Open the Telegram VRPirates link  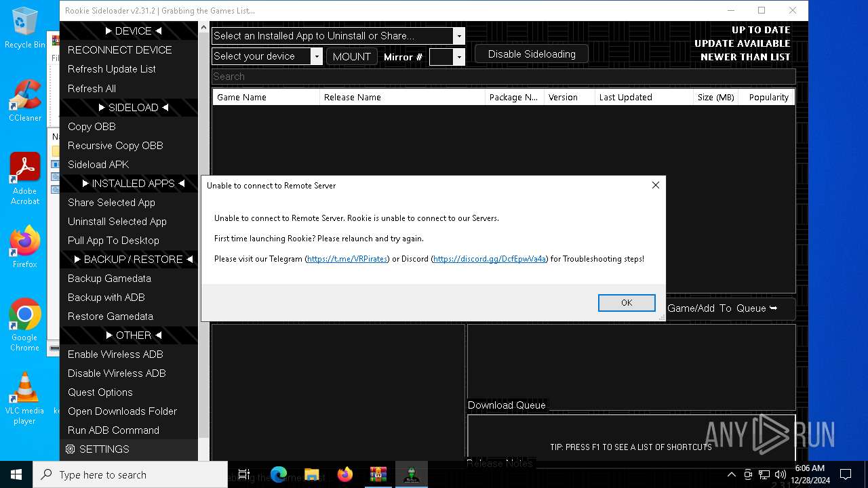347,259
